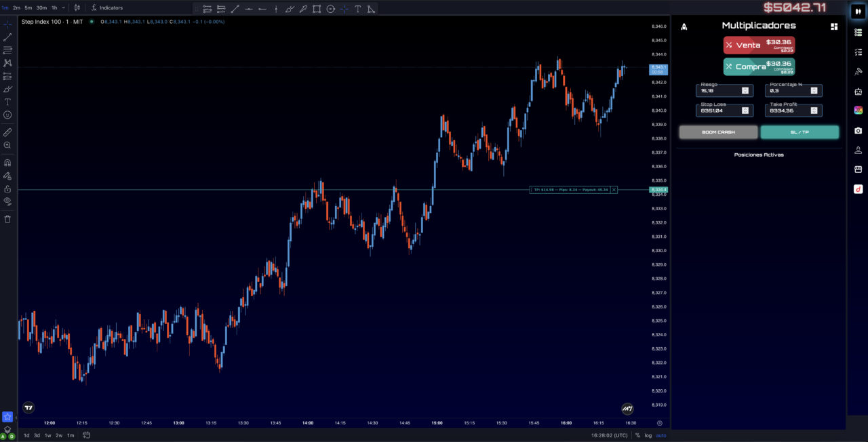Select the BOOM CRASH tab

click(x=718, y=132)
